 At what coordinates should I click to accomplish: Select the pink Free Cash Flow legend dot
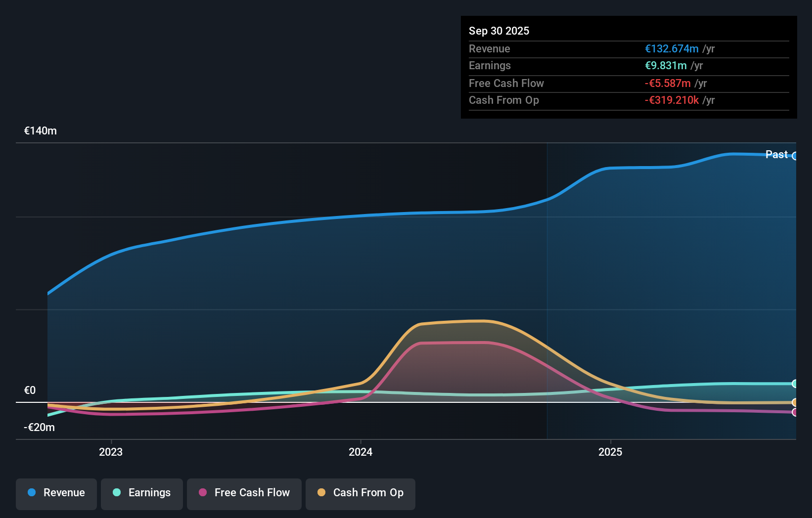202,492
